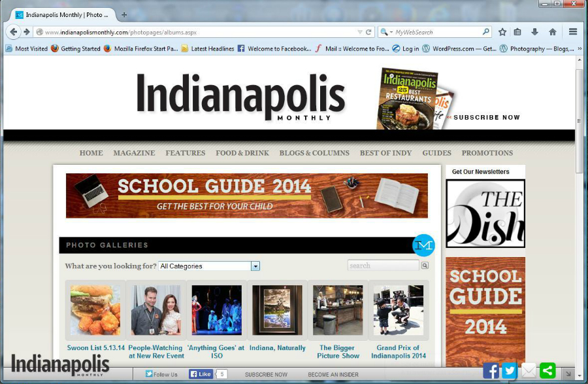Open the Firefox downloads arrow icon
The image size is (588, 384).
[x=534, y=31]
